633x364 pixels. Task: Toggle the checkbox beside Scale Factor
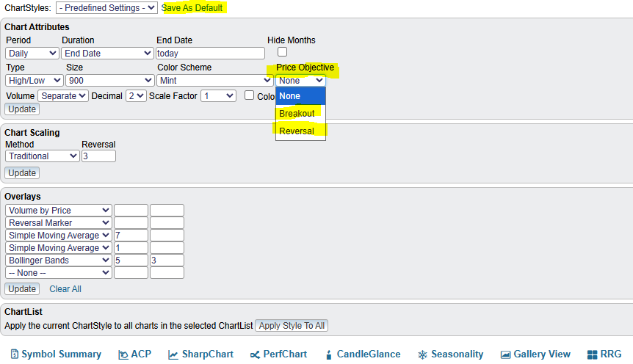point(250,95)
